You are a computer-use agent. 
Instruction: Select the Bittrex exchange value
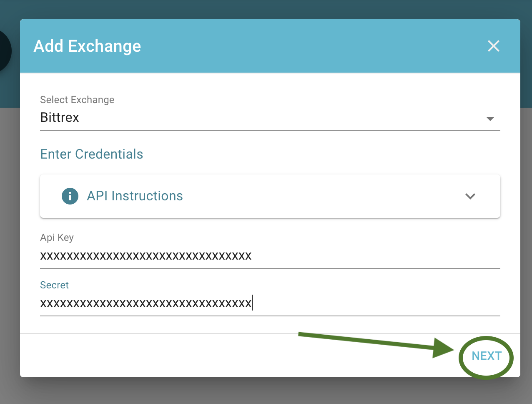point(60,118)
